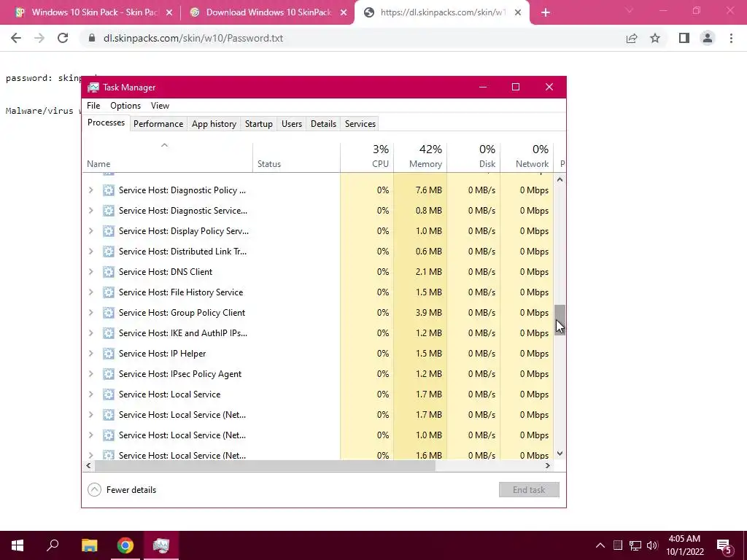This screenshot has width=747, height=560.
Task: Open Task Manager Options menu
Action: (125, 106)
